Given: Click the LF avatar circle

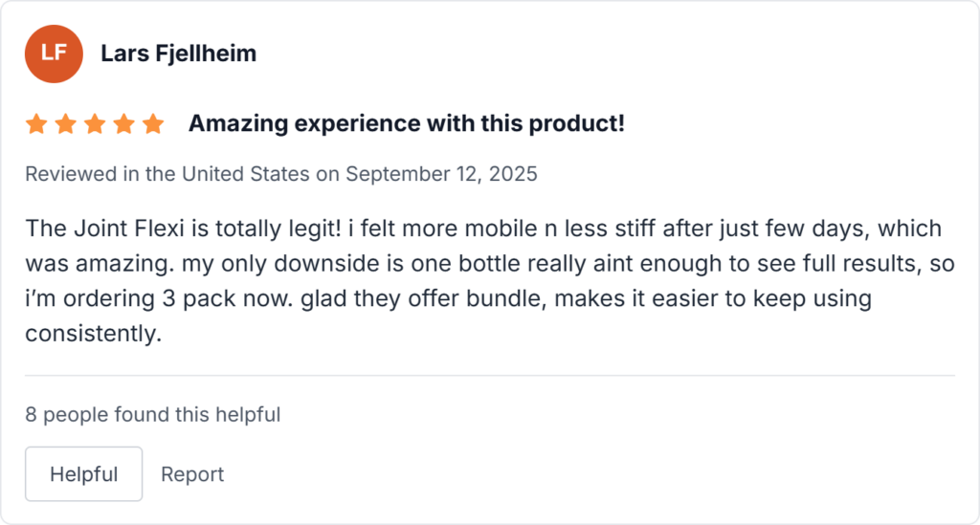Looking at the screenshot, I should click(55, 54).
